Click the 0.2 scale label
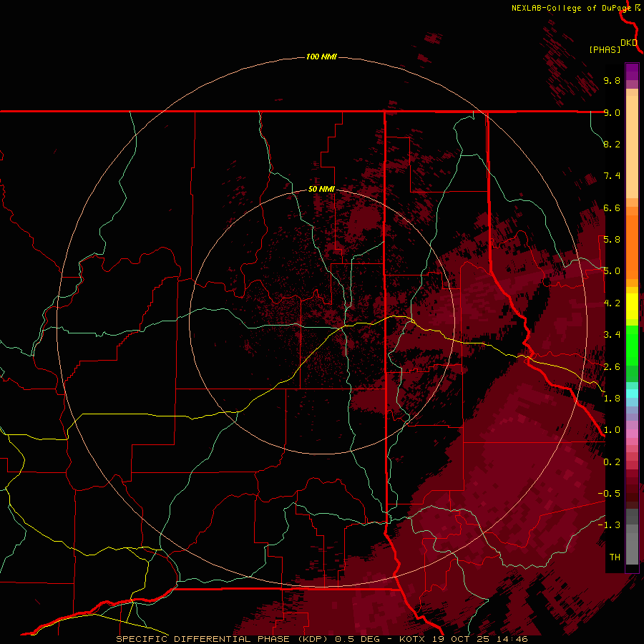644x644 pixels. point(612,462)
